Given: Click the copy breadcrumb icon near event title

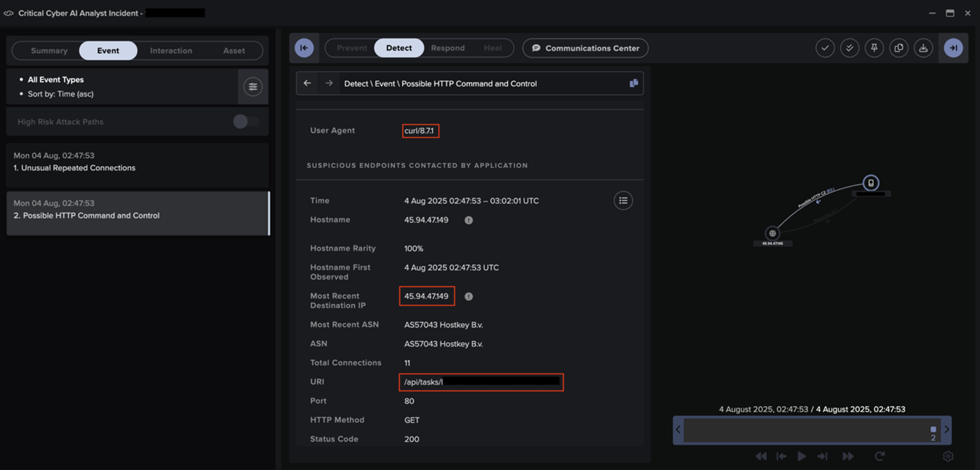Looking at the screenshot, I should point(633,83).
